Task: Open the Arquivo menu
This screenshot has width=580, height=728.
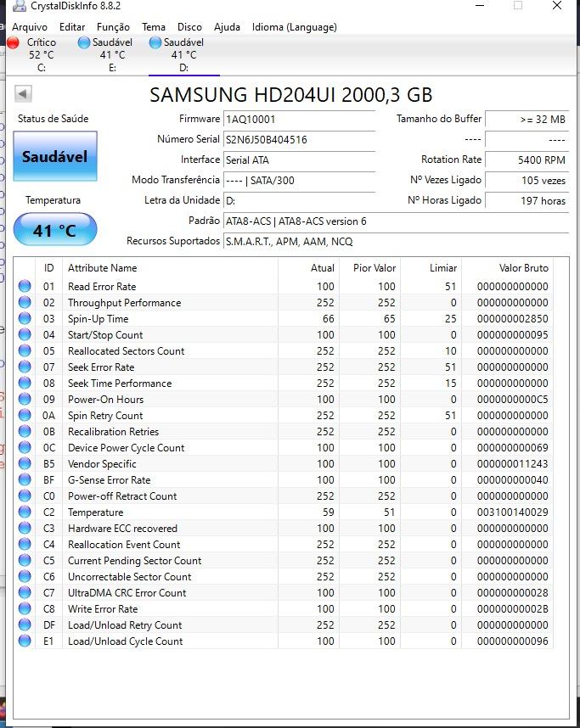Action: tap(29, 27)
